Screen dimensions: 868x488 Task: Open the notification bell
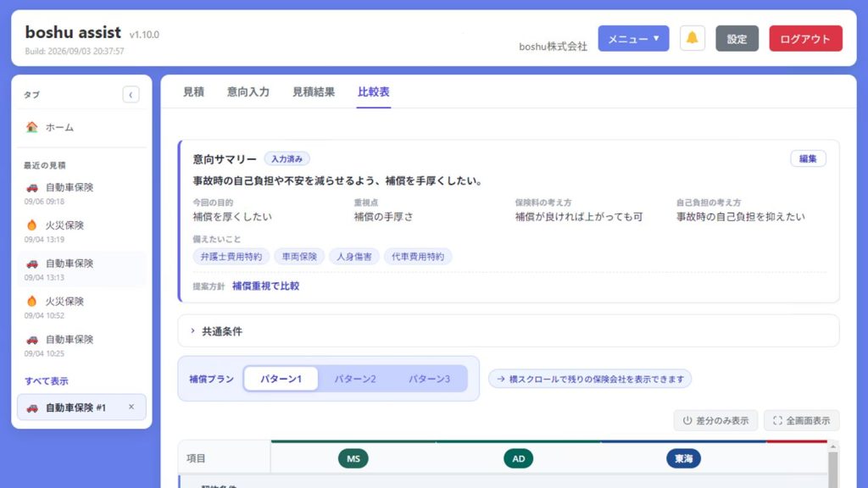point(692,38)
